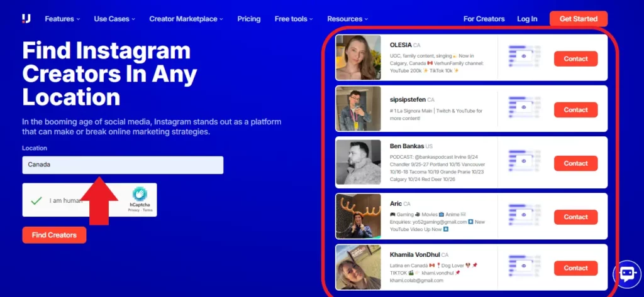The image size is (644, 297).
Task: Contact creator Aric
Action: [x=575, y=217]
